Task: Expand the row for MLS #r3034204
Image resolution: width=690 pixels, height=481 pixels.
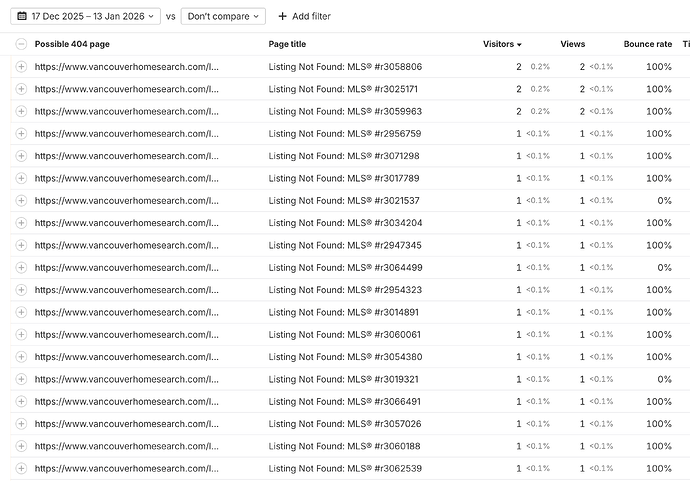Action: pyautogui.click(x=21, y=223)
